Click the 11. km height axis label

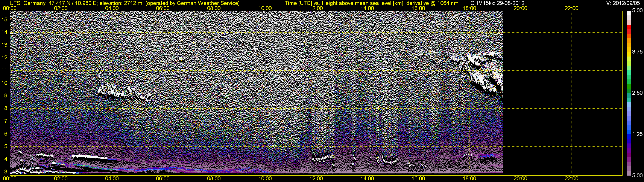click(x=5, y=70)
